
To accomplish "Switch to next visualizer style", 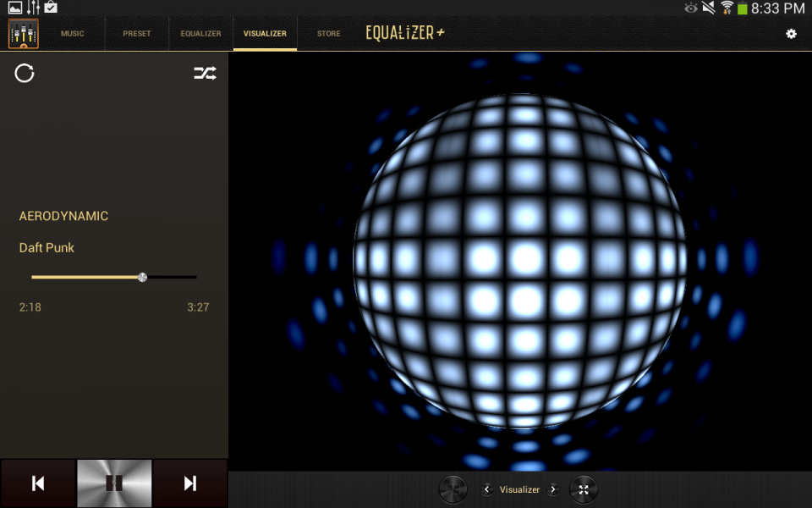I will pyautogui.click(x=553, y=489).
